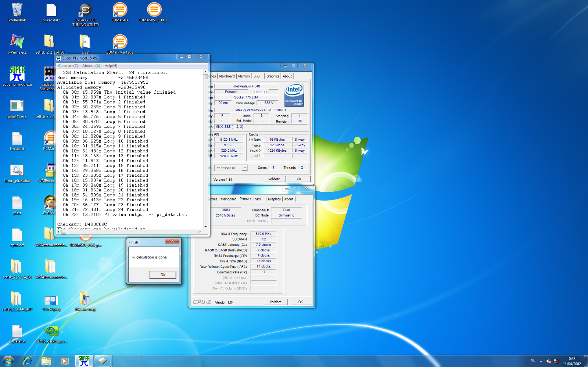Click Validate in CPU-Z Memory window
This screenshot has width=588, height=367.
click(276, 302)
